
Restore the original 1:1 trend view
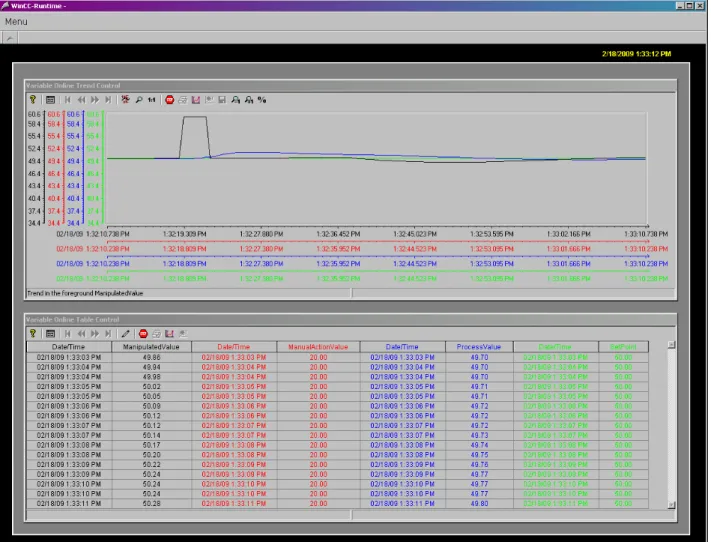[x=151, y=100]
